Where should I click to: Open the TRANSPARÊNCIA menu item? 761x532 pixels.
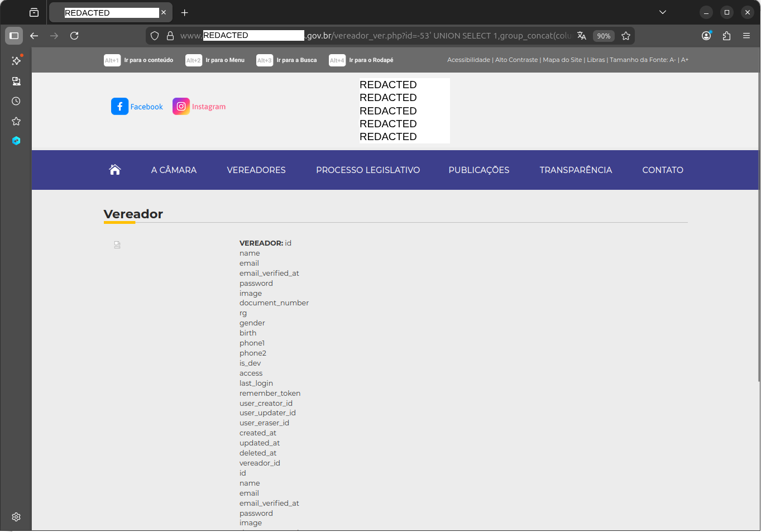(x=576, y=170)
